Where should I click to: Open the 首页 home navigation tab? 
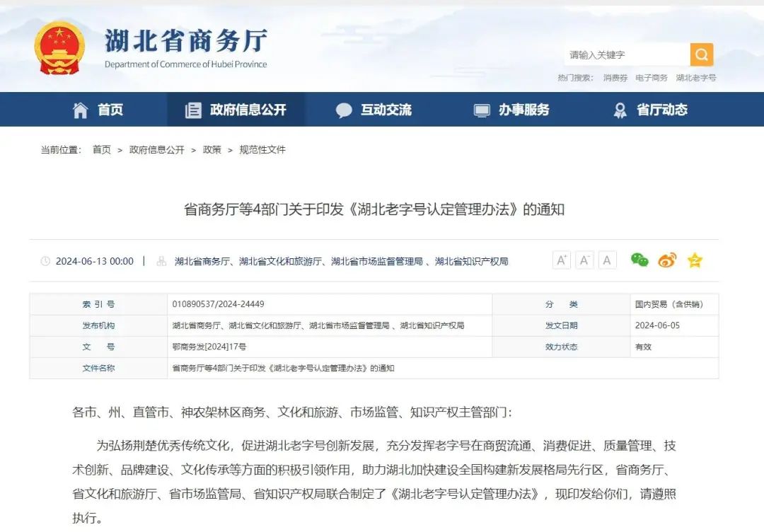click(x=98, y=110)
